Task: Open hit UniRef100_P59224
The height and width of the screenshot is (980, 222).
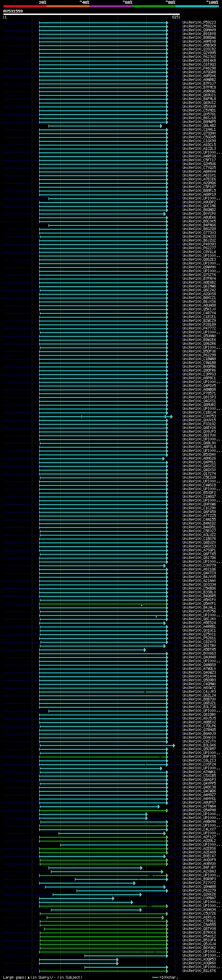Action: [x=199, y=26]
